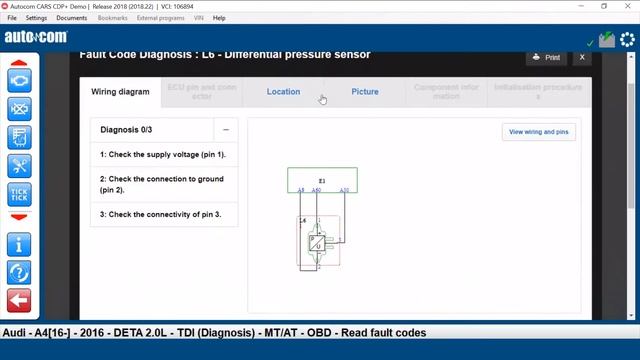Click the L6 sensor symbol in diagram
The image size is (640, 360).
[318, 243]
